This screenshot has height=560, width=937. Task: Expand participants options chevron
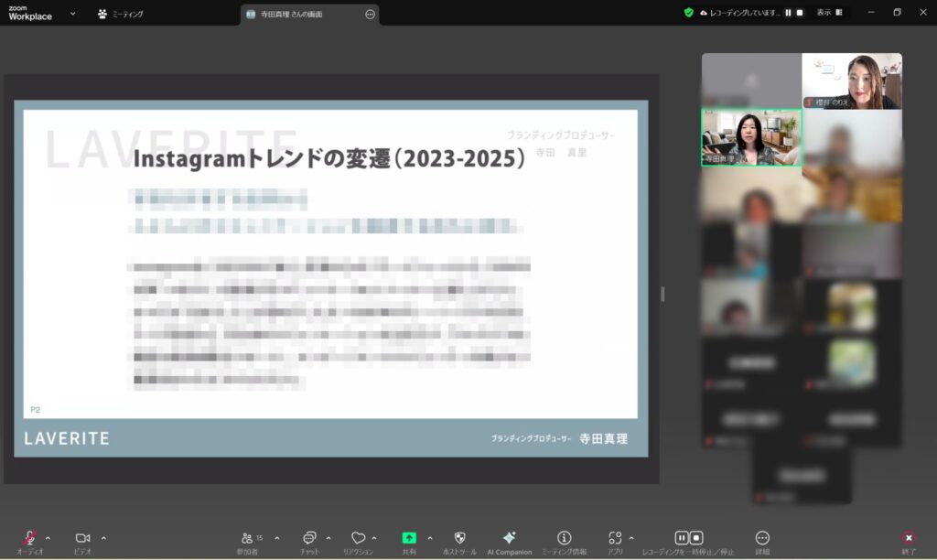(x=277, y=538)
